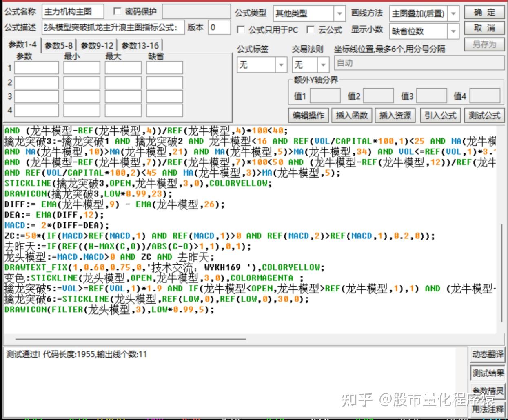Click the 公式名称 input field
The image size is (508, 420).
pos(73,11)
